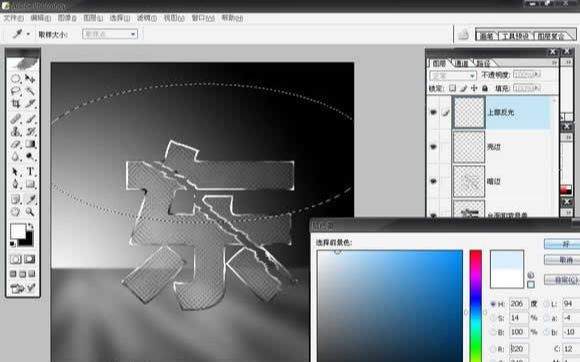Select the Slice tool
Image resolution: width=580 pixels, height=362 pixels.
click(30, 104)
